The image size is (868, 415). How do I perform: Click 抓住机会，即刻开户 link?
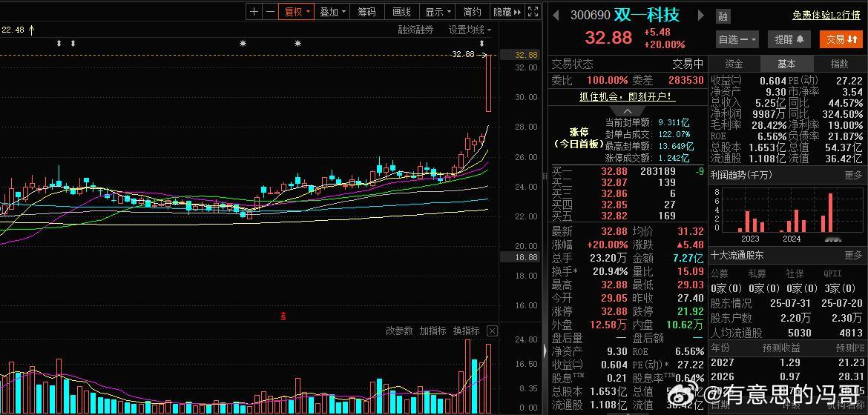pos(628,96)
